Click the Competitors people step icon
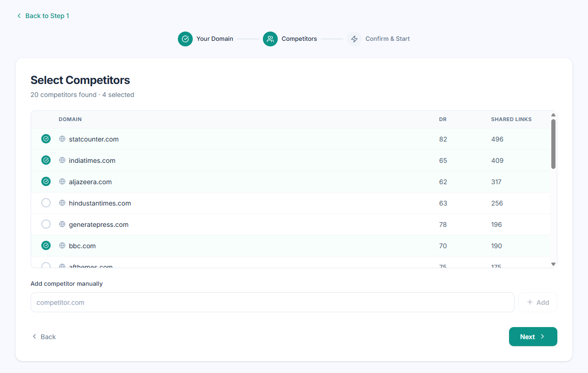588x373 pixels. click(270, 39)
